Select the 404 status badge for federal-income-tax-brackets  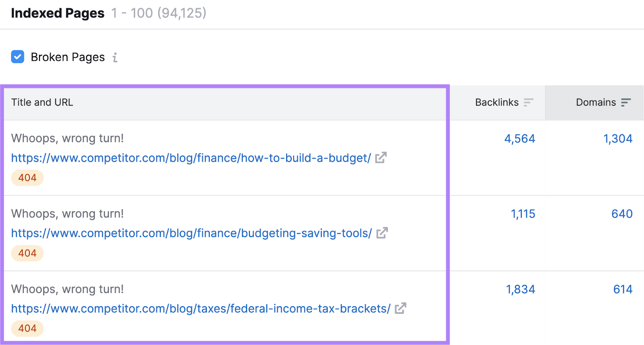[x=27, y=328]
